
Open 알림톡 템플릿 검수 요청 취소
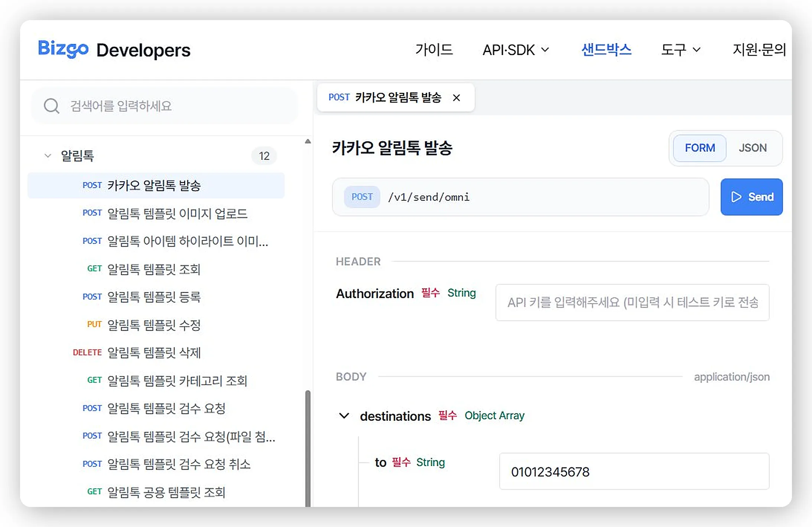coord(156,464)
